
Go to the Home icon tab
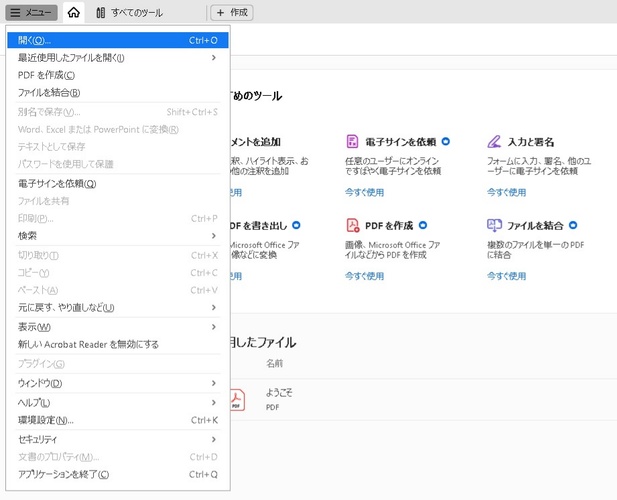tap(74, 13)
